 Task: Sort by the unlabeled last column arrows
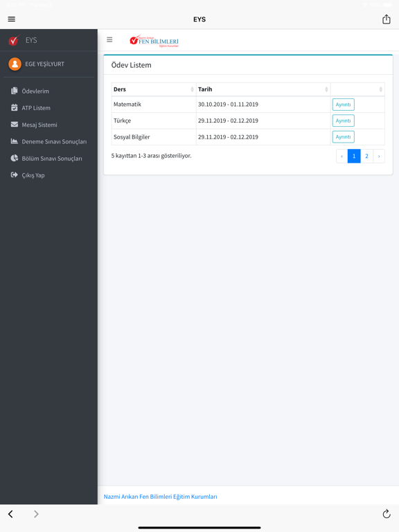pyautogui.click(x=381, y=89)
